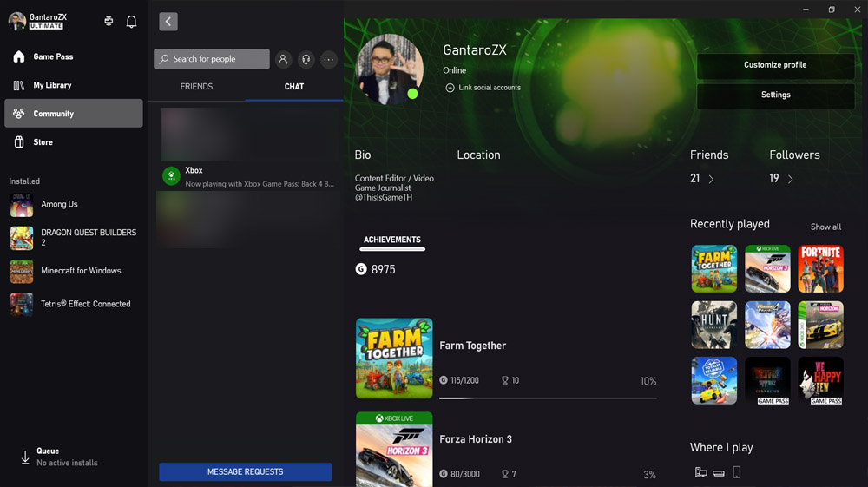The height and width of the screenshot is (487, 868).
Task: Click the "No active installs" queue status
Action: click(67, 463)
